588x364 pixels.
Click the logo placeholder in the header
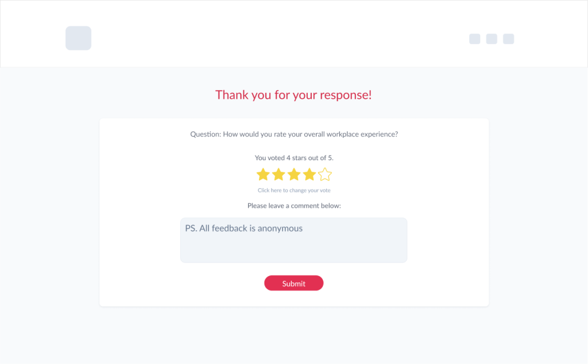(x=78, y=38)
